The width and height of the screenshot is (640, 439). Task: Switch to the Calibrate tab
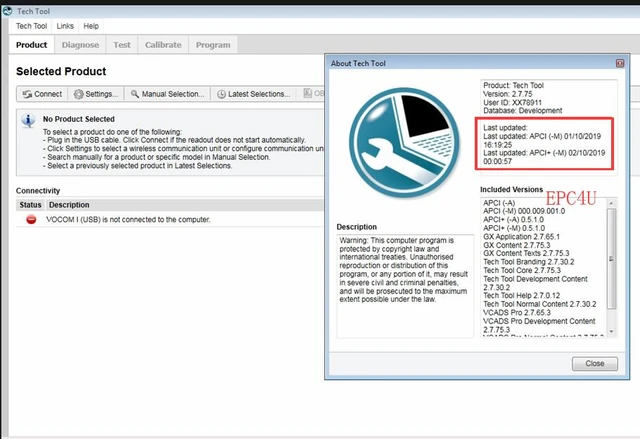163,45
